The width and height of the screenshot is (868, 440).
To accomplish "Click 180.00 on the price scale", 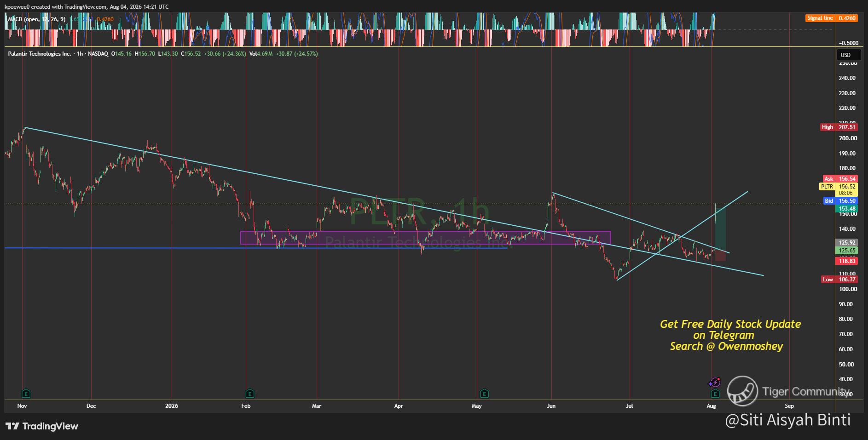I will [847, 168].
